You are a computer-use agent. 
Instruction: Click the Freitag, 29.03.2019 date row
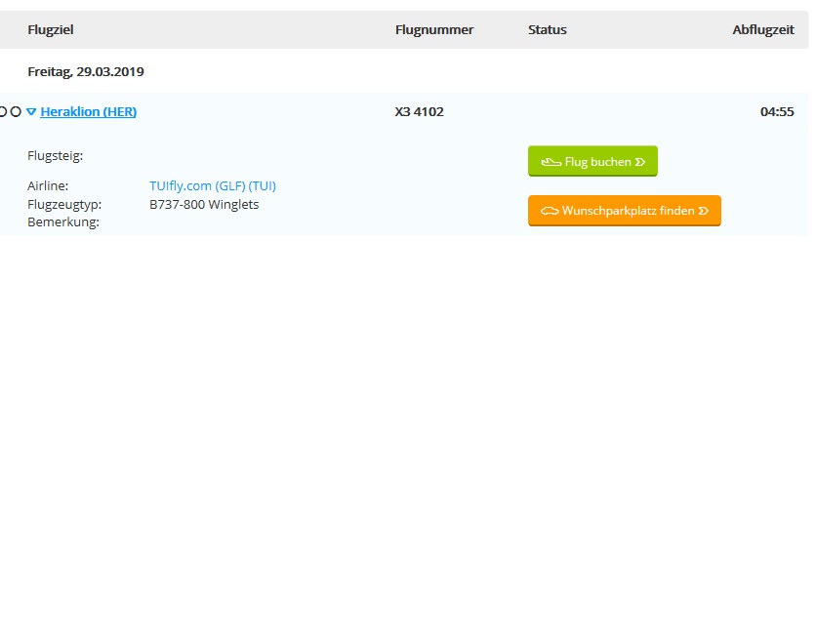tap(86, 71)
